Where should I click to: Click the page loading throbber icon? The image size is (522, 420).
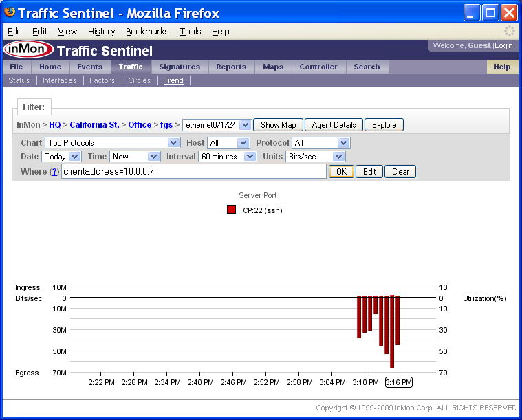pos(509,32)
